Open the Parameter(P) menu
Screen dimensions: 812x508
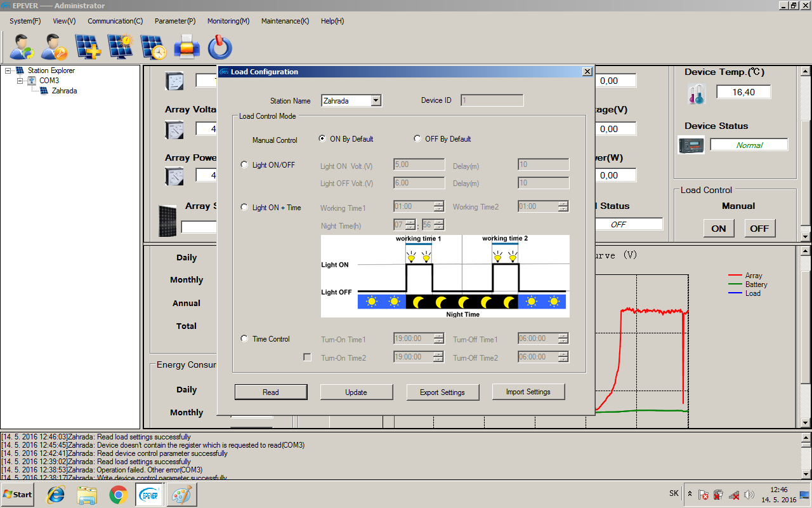coord(175,21)
